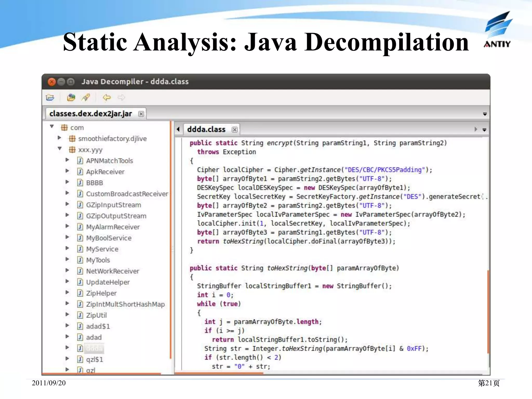Expand the APNMatchTools class node

point(67,160)
